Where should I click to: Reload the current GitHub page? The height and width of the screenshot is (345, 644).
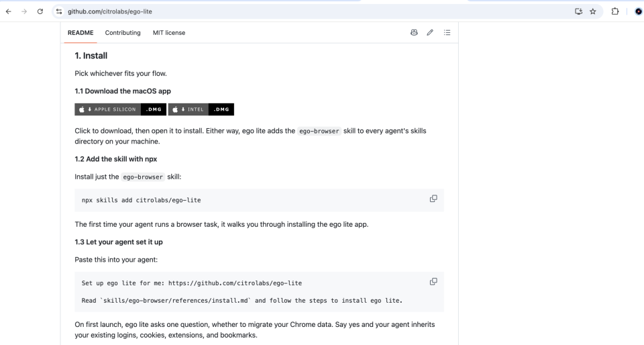pos(40,11)
